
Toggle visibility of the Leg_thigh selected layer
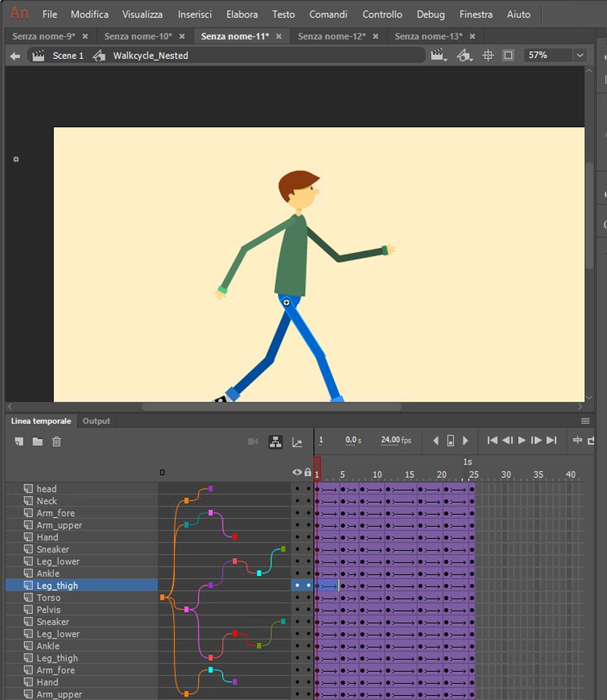[x=297, y=586]
